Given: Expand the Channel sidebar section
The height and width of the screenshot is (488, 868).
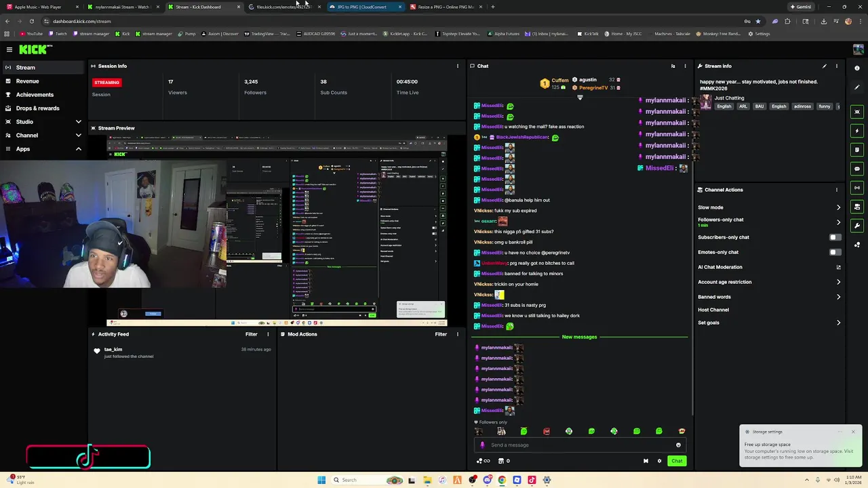Looking at the screenshot, I should [78, 136].
